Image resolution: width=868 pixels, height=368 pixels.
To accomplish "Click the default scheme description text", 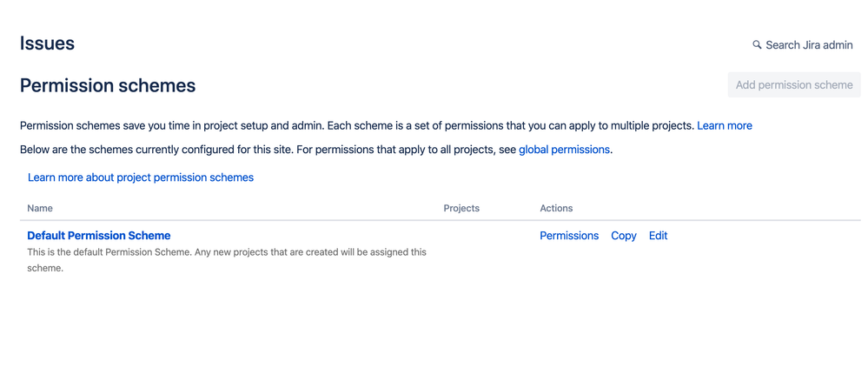I will point(227,260).
